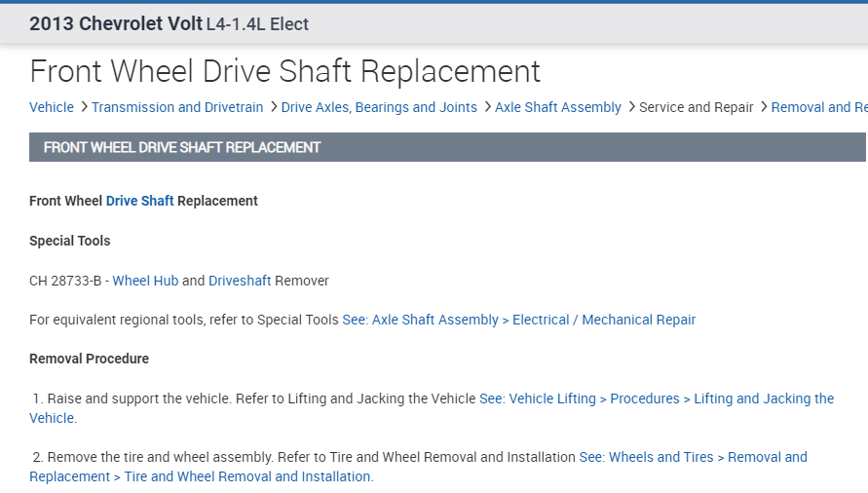Open Axle Shaft Assembly Electrical / Mechanical Repair link
Screen dimensions: 868x493
pos(519,320)
